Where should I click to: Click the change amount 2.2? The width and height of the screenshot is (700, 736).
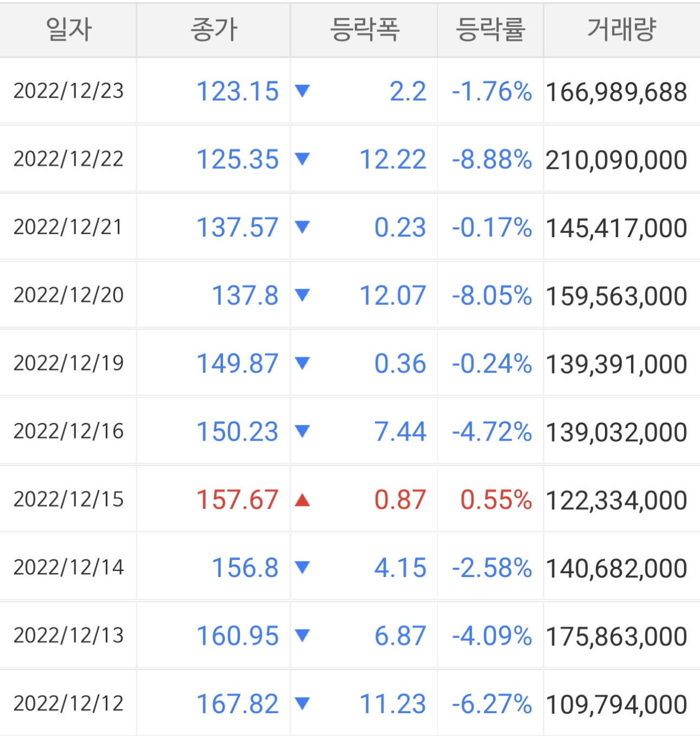tap(408, 91)
